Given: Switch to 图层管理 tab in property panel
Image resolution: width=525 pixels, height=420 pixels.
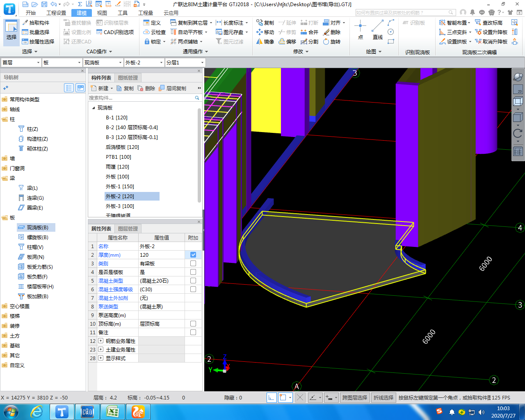Looking at the screenshot, I should point(128,228).
